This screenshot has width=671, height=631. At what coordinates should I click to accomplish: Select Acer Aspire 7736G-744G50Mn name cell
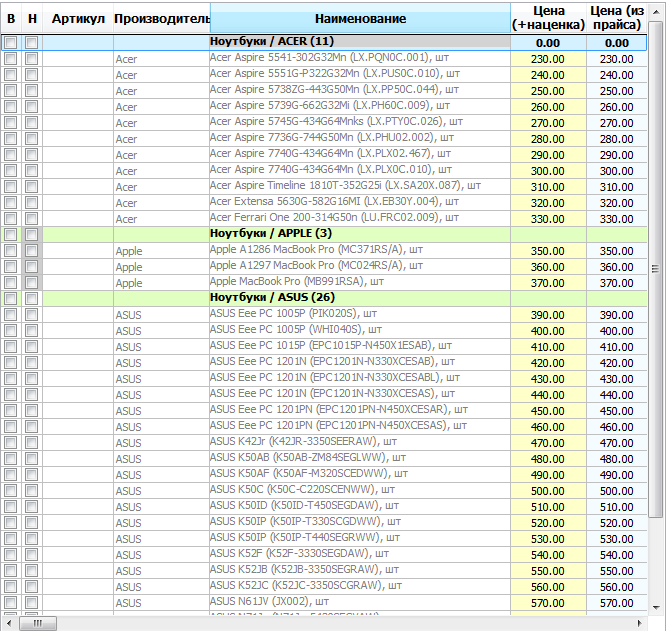tap(360, 139)
